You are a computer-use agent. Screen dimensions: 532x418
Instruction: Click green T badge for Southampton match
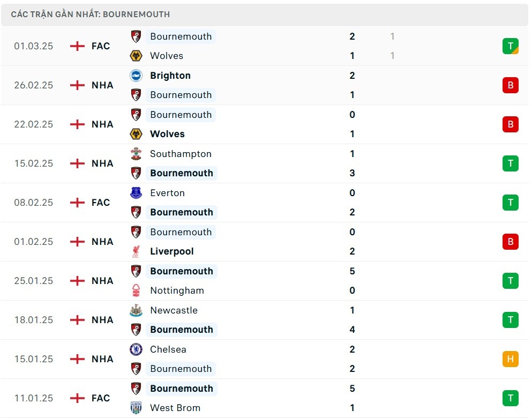pos(510,163)
